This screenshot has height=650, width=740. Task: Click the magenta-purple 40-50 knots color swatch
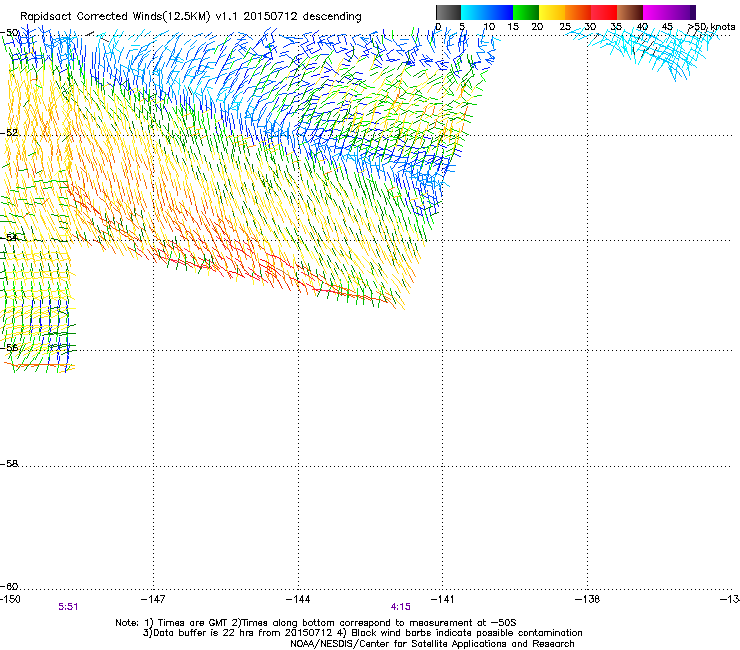[669, 12]
